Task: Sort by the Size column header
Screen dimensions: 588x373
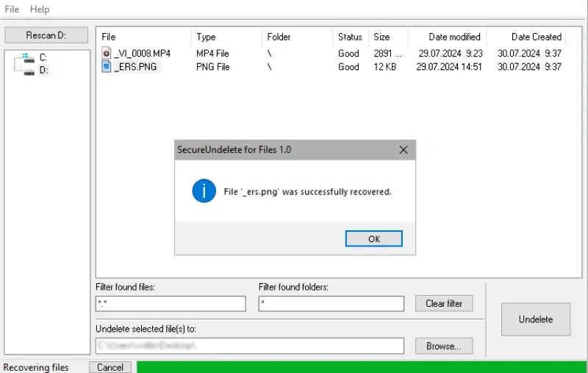Action: [381, 37]
